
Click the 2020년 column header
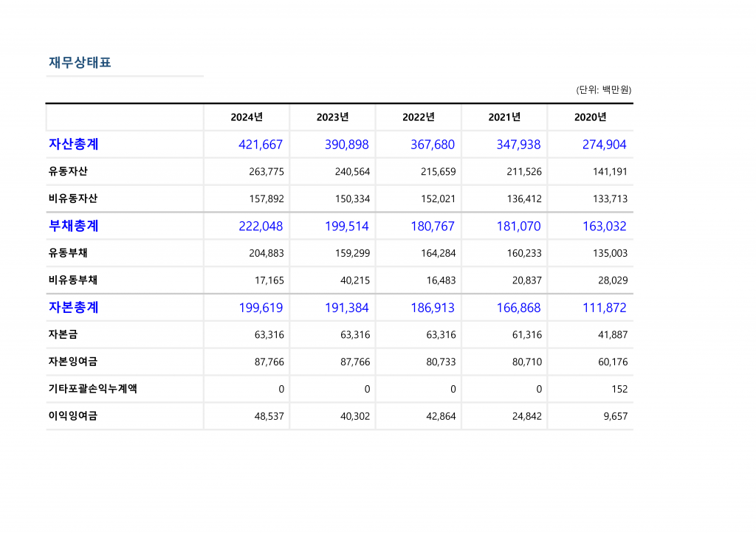tap(590, 117)
